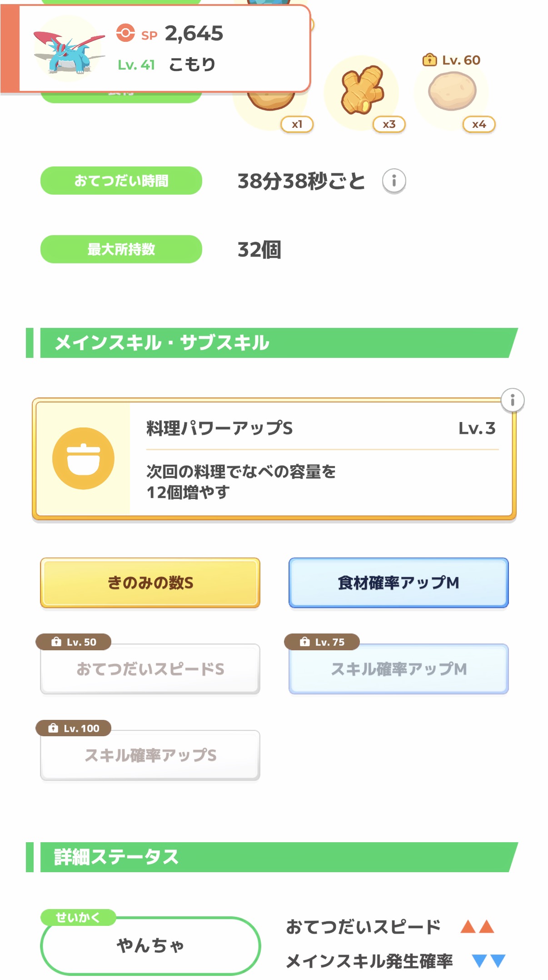Tap the Lv. 50 lock badge
The image size is (548, 980).
(x=74, y=642)
